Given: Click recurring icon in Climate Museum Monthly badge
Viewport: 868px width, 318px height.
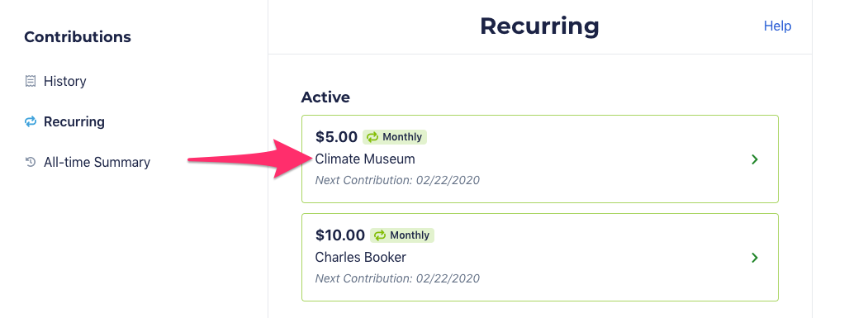Looking at the screenshot, I should click(x=372, y=137).
